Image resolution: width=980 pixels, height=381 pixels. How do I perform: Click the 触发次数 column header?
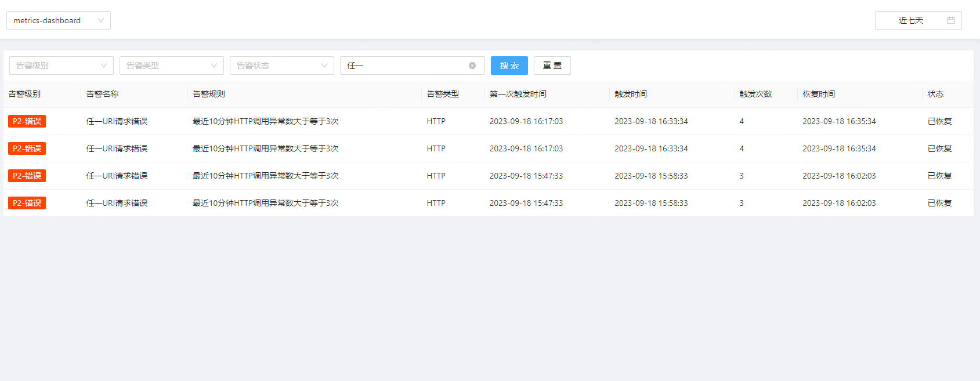click(755, 94)
